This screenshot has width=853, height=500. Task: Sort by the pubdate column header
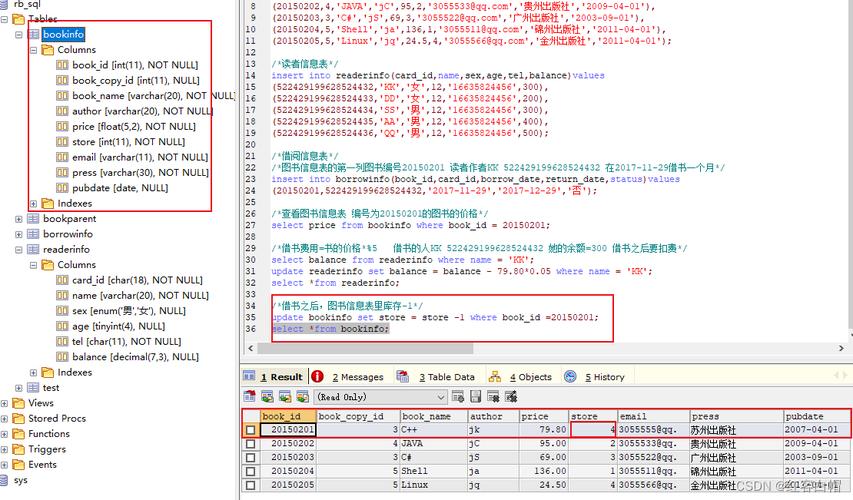816,416
